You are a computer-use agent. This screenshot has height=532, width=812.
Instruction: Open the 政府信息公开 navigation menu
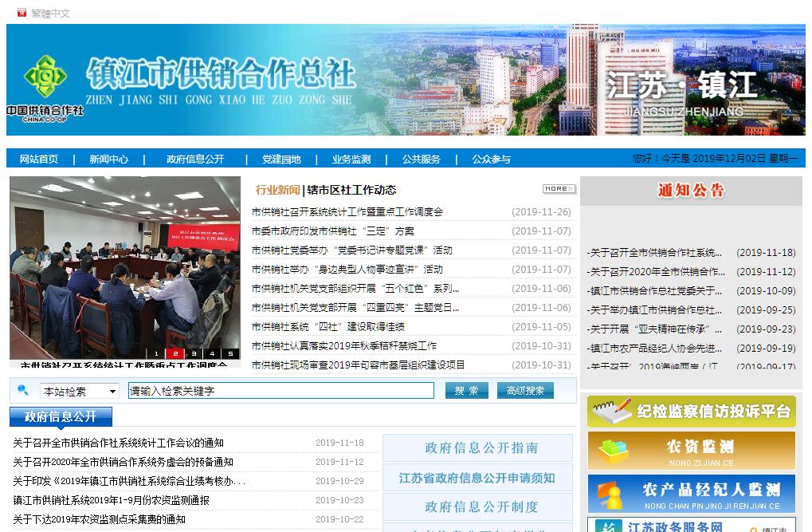coord(195,159)
